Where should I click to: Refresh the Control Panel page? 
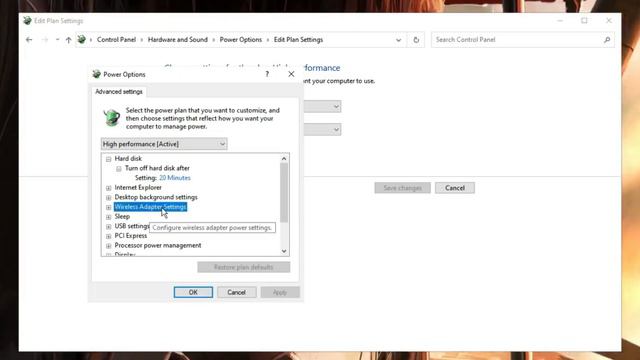[416, 40]
